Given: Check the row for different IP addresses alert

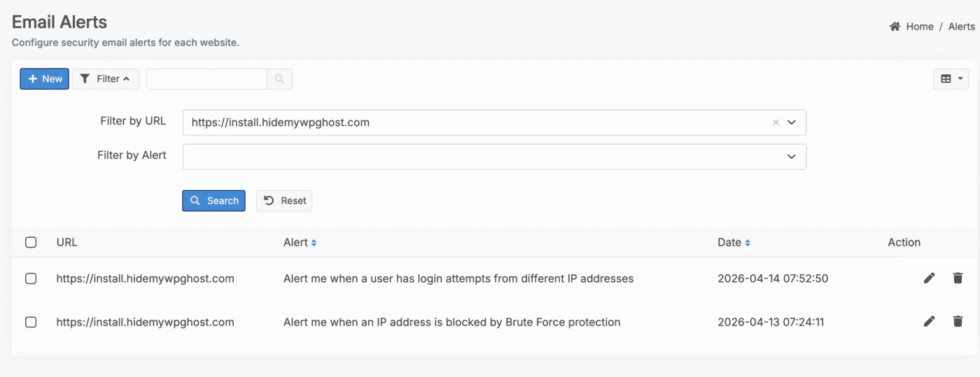Looking at the screenshot, I should click(x=31, y=278).
